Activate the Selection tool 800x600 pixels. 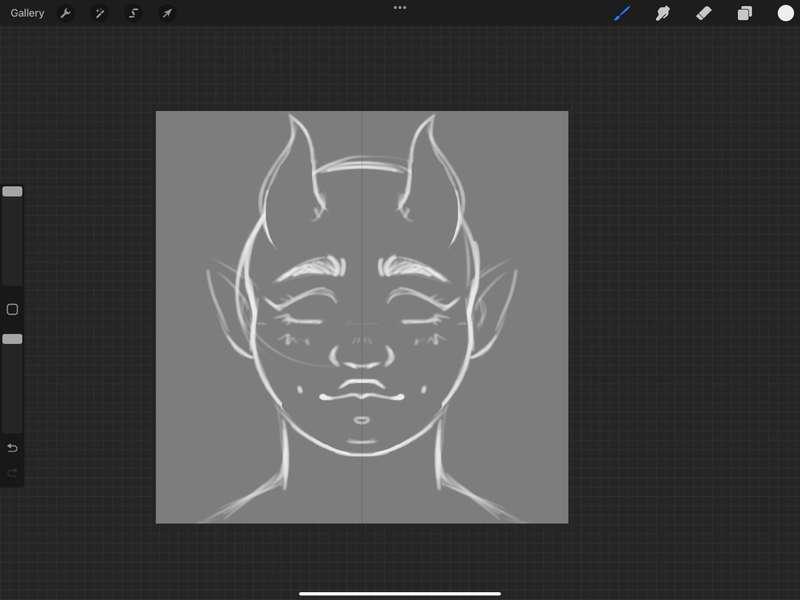pyautogui.click(x=134, y=13)
